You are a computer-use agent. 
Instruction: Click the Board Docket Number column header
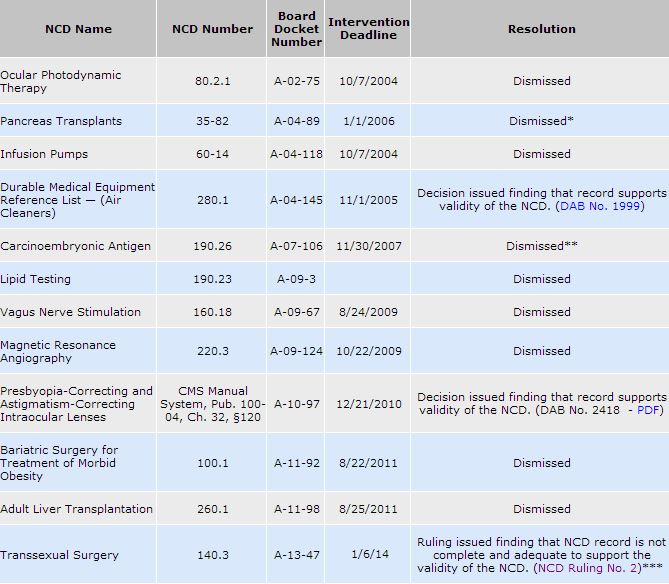click(x=296, y=29)
